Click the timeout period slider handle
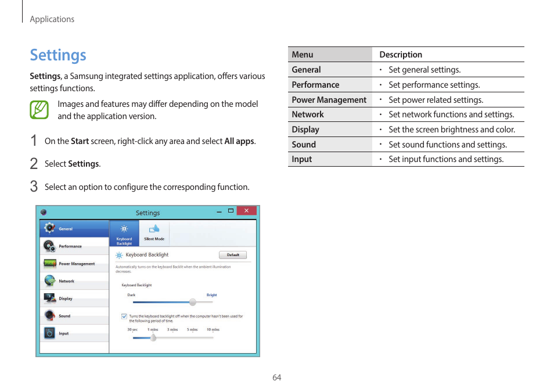The width and height of the screenshot is (554, 392). (153, 337)
